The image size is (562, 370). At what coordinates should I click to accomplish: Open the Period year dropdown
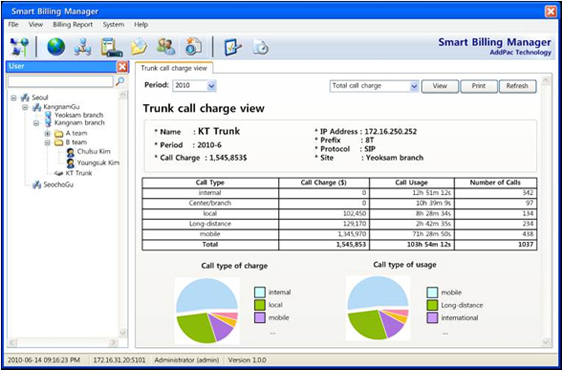(x=211, y=86)
